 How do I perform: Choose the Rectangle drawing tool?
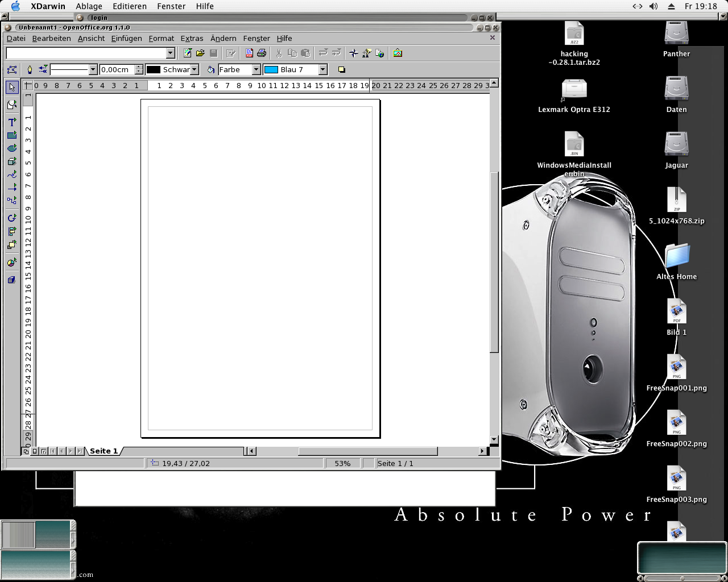(12, 135)
